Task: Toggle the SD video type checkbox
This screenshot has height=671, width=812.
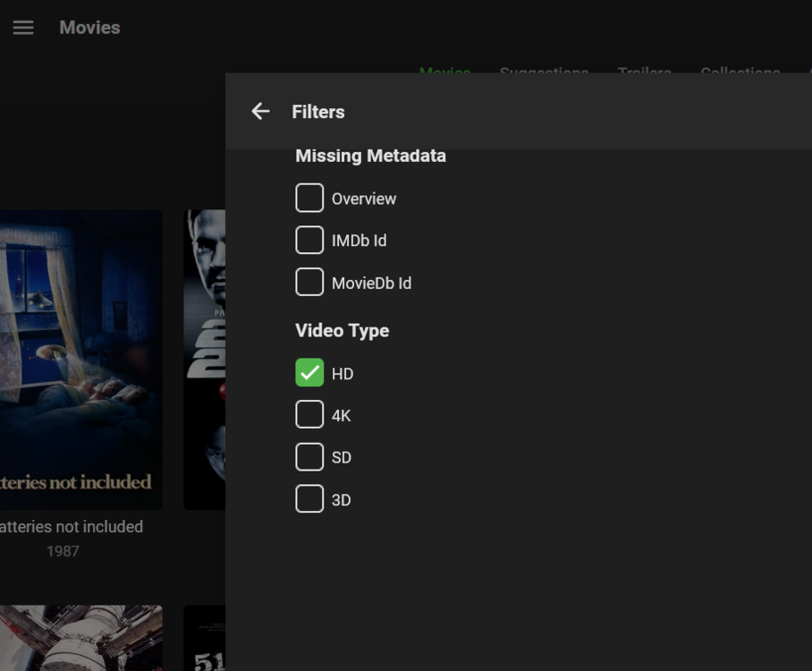Action: click(309, 457)
